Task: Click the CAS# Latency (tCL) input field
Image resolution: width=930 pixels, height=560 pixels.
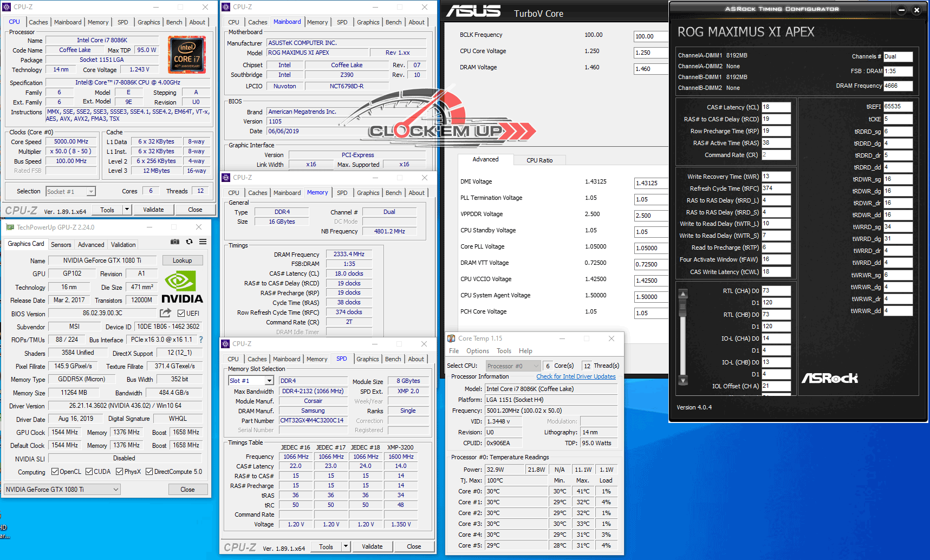Action: point(776,107)
